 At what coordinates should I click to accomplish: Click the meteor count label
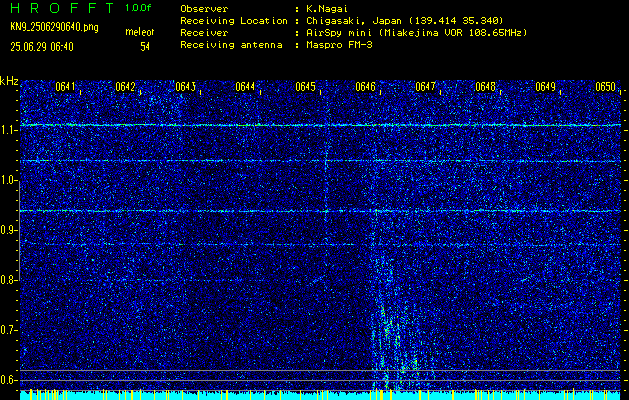pyautogui.click(x=140, y=32)
